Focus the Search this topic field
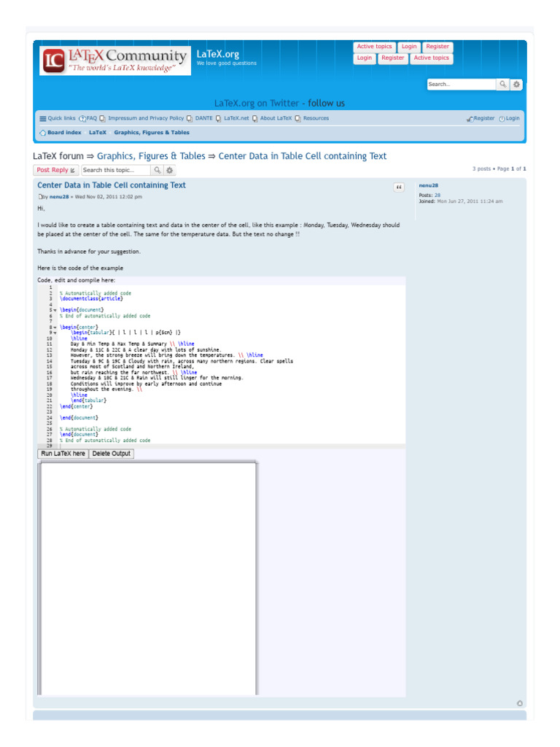 click(x=116, y=170)
